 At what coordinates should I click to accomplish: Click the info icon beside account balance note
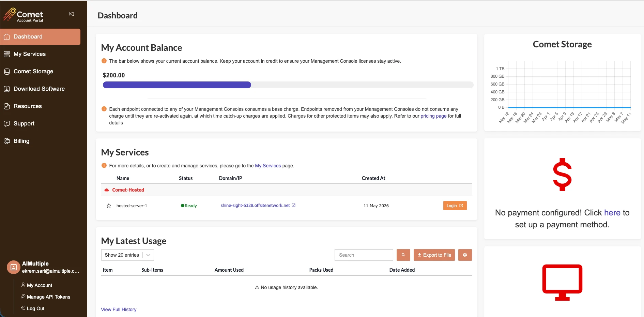(104, 61)
